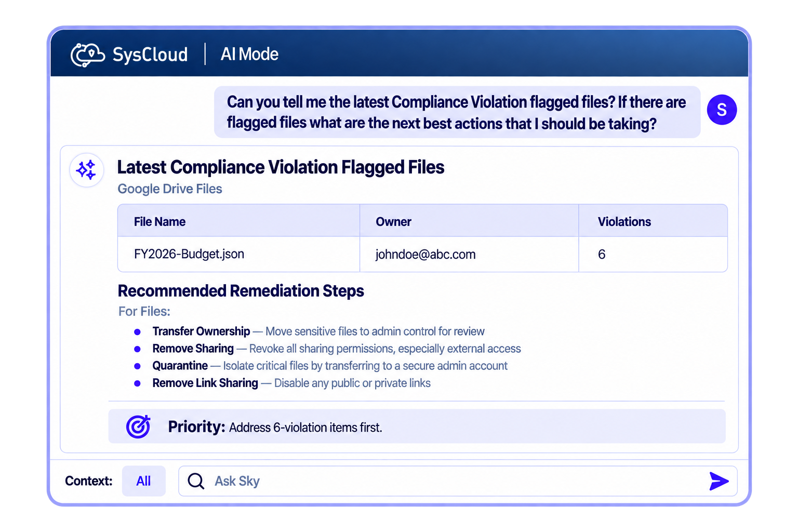Click the Transfer Ownership remediation step

click(318, 331)
